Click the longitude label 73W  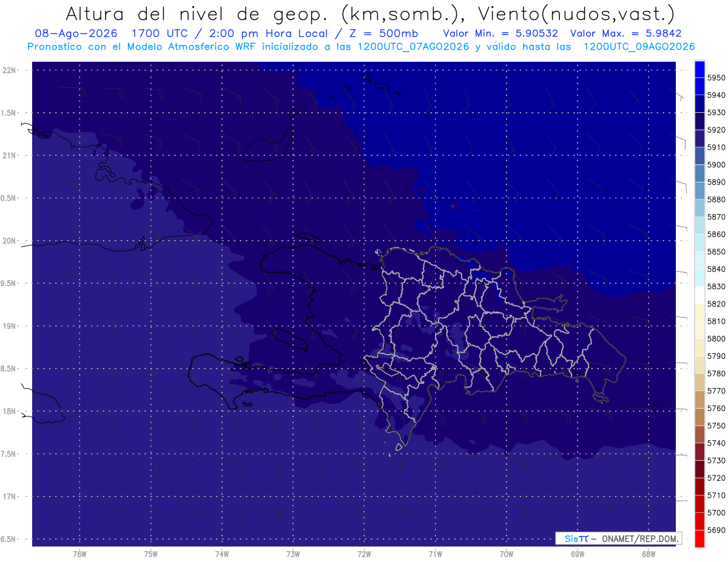pos(293,554)
